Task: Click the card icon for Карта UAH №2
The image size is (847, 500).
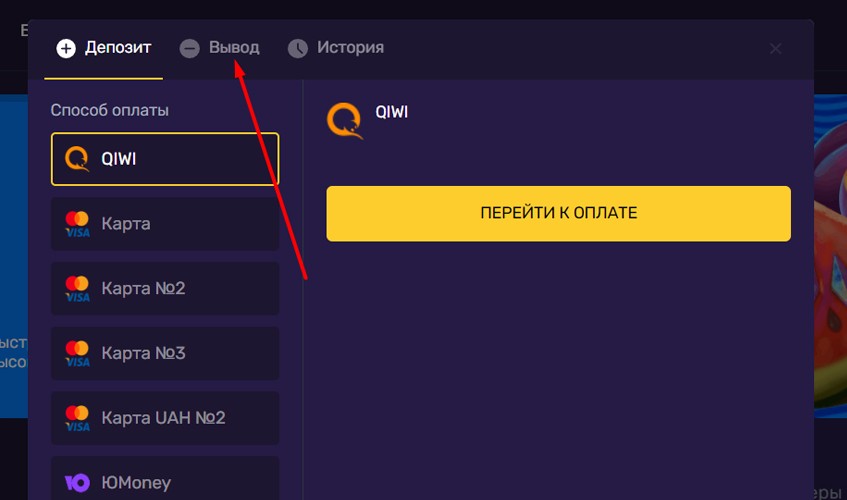Action: (x=77, y=417)
